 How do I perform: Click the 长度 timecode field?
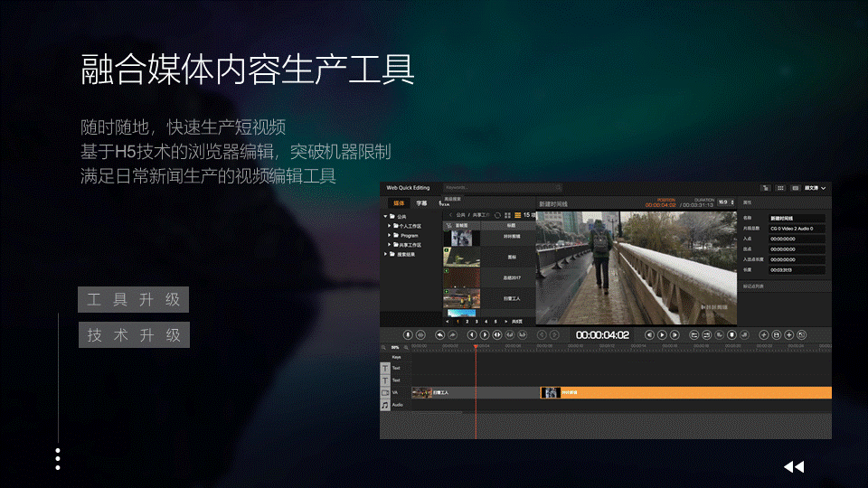coord(797,270)
